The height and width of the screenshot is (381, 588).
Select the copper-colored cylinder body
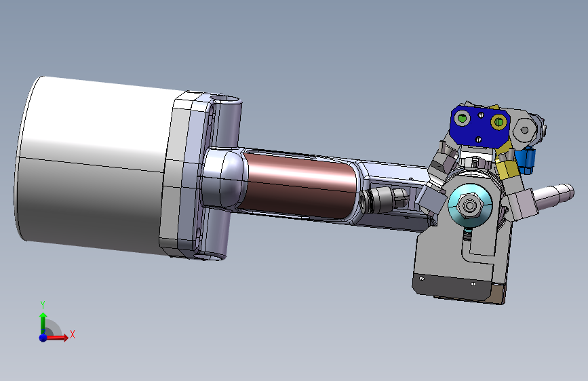tap(300, 185)
